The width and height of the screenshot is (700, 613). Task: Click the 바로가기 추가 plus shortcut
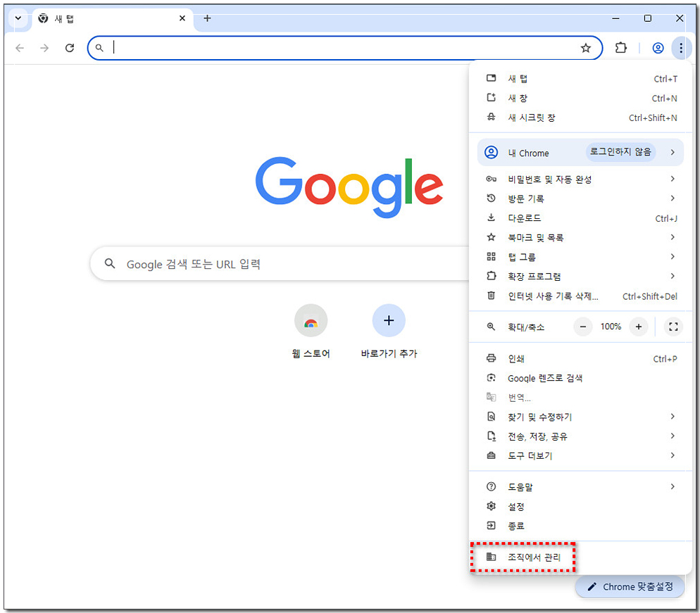pos(389,332)
